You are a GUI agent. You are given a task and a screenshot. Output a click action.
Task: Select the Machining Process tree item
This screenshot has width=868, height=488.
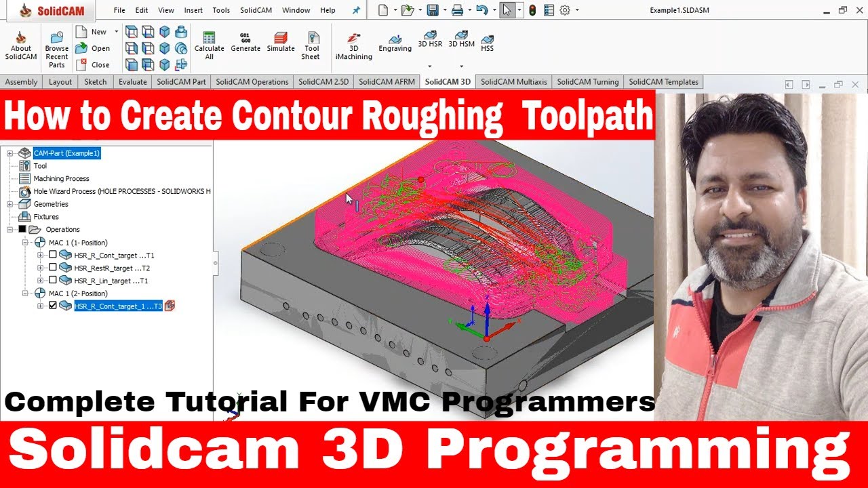pyautogui.click(x=61, y=178)
